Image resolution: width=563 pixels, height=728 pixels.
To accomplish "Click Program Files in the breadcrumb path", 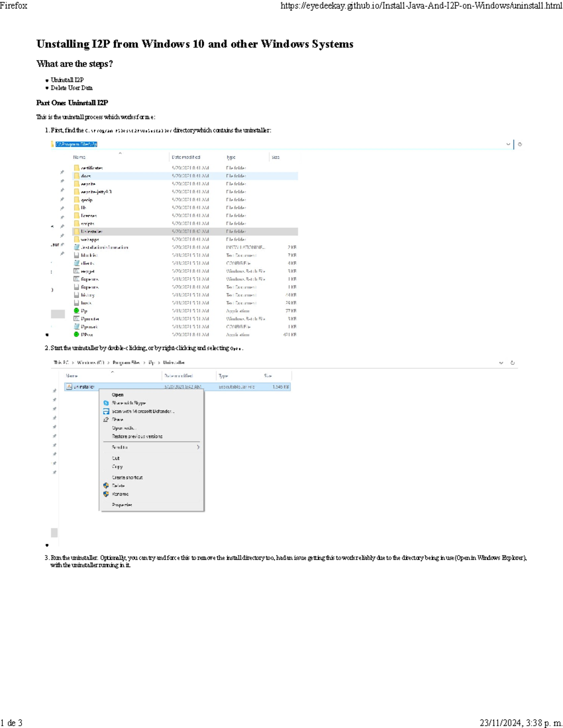I will tap(126, 363).
